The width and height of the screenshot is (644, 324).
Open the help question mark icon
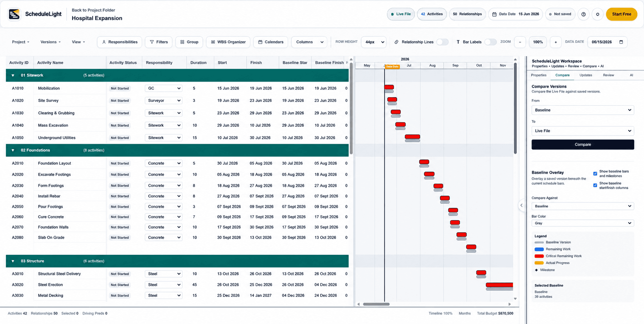tap(584, 14)
